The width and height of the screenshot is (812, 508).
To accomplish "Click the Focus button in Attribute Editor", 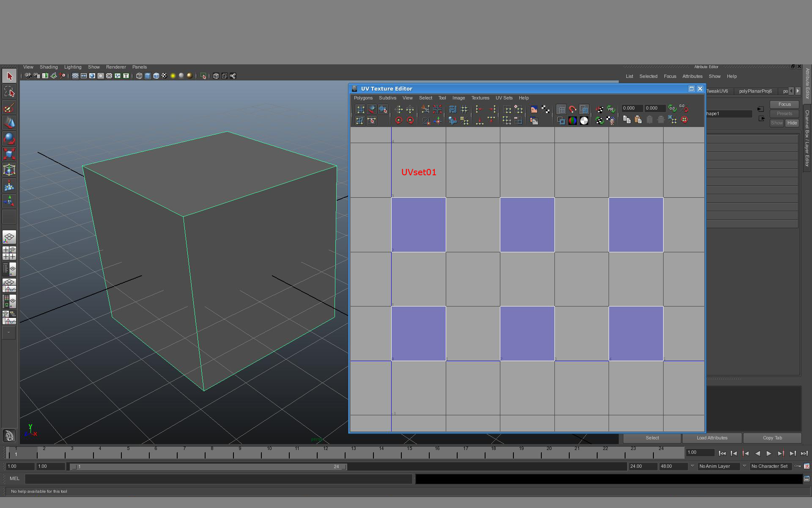I will pos(785,104).
